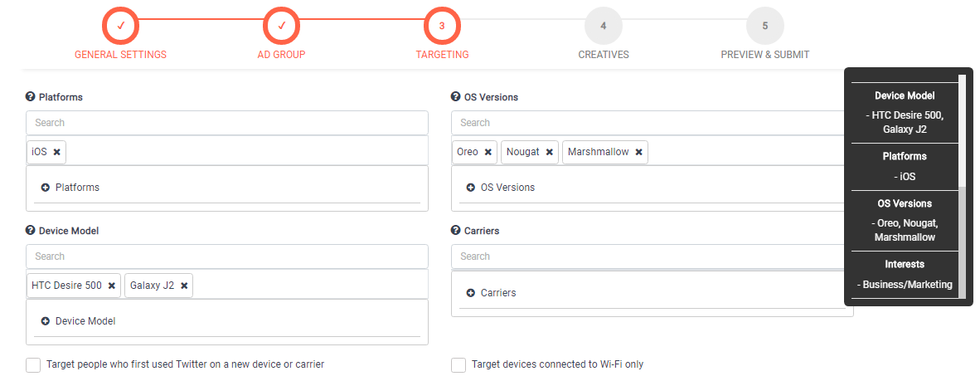Jump to step 4 Creatives
980x381 pixels.
(x=603, y=27)
